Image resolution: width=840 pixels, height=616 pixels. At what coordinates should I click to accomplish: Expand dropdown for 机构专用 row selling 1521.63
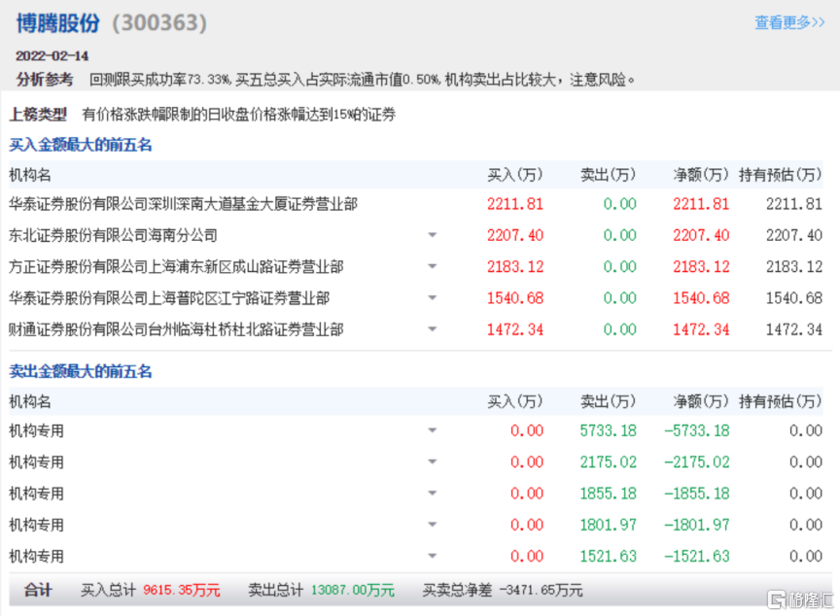tap(433, 556)
